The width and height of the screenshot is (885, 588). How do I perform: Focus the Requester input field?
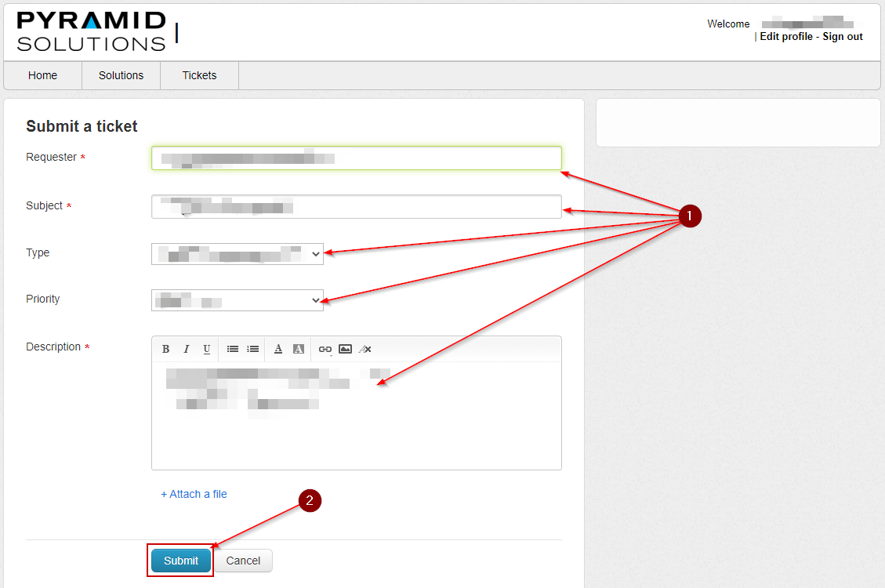[x=357, y=158]
